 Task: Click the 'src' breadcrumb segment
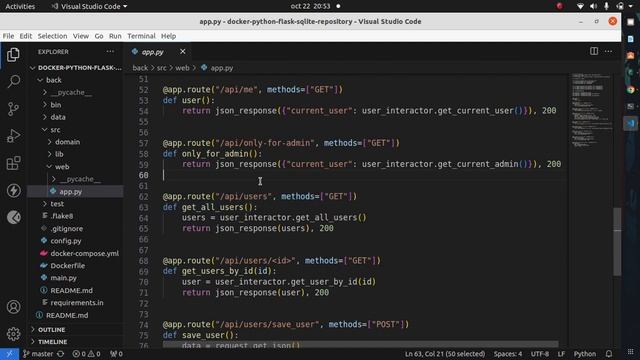(x=162, y=68)
